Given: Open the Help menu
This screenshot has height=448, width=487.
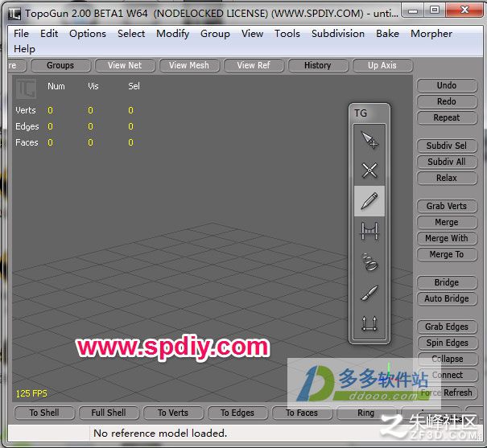Looking at the screenshot, I should pos(24,49).
